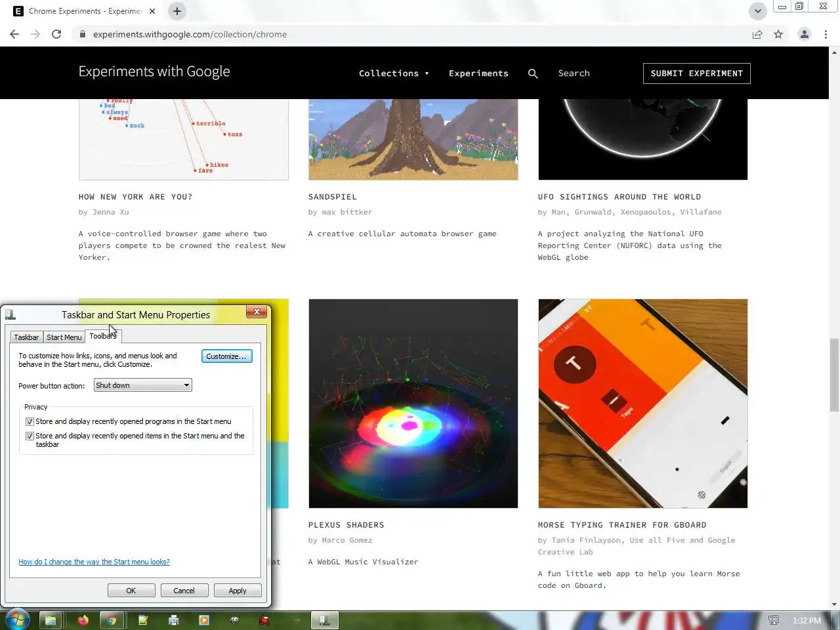Image resolution: width=840 pixels, height=630 pixels.
Task: Click the page vertical scrollbar thumb
Action: 835,375
